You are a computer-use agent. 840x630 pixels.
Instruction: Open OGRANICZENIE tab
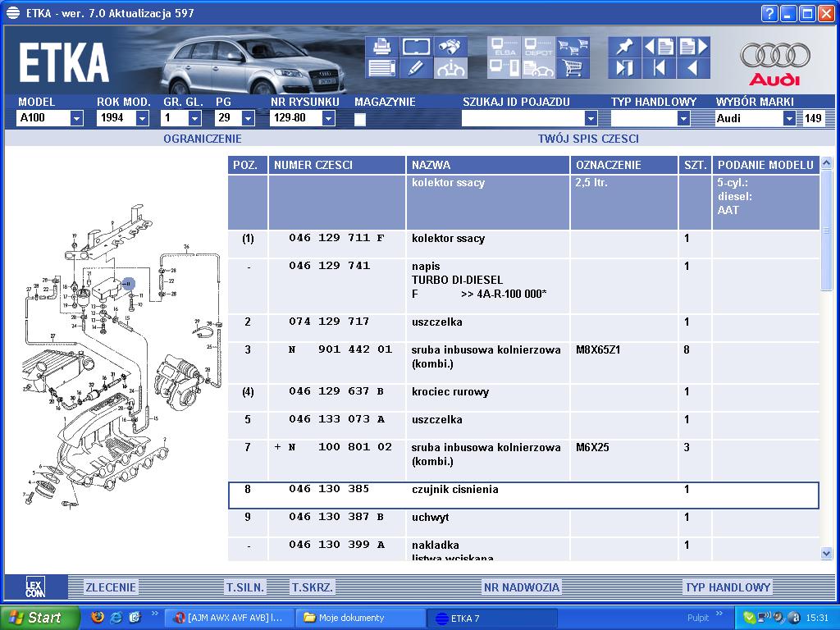click(202, 139)
